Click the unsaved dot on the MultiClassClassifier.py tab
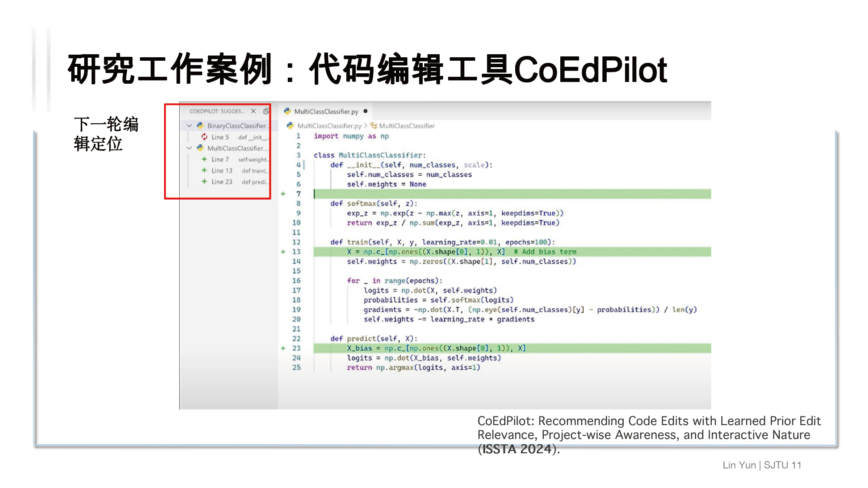The width and height of the screenshot is (868, 488). click(365, 111)
